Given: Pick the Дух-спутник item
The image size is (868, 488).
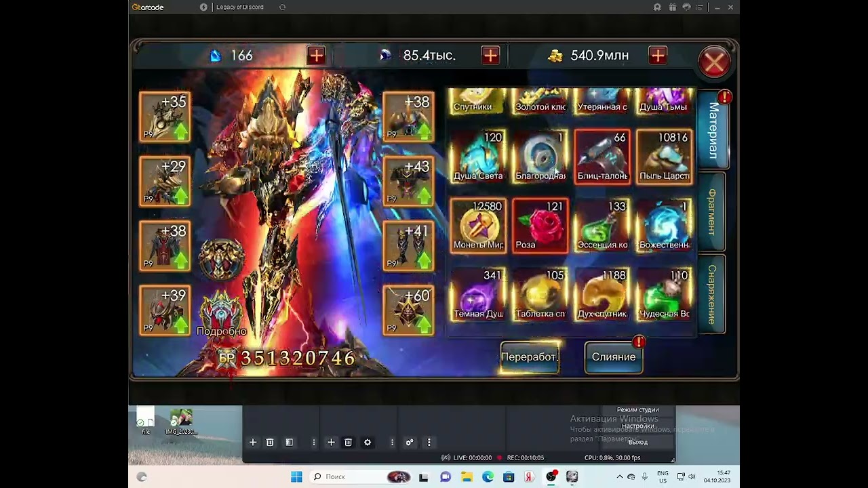Looking at the screenshot, I should tap(602, 294).
